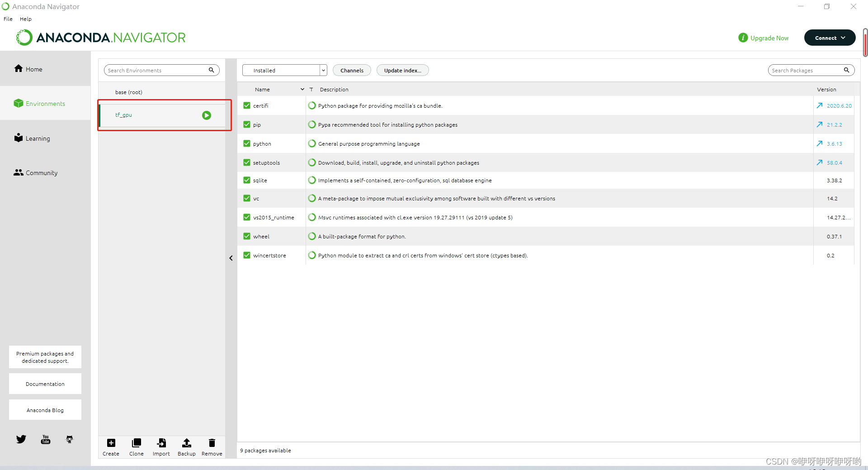The image size is (868, 470).
Task: Open the File menu
Action: pyautogui.click(x=8, y=19)
